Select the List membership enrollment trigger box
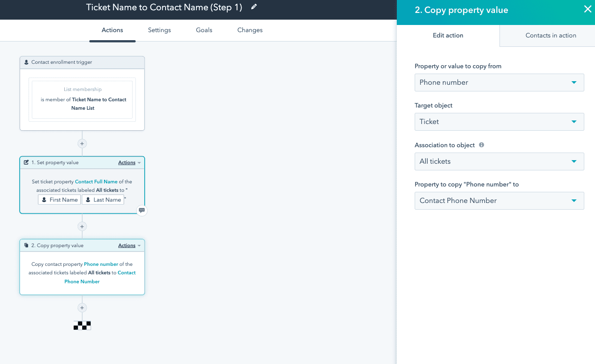 (82, 99)
